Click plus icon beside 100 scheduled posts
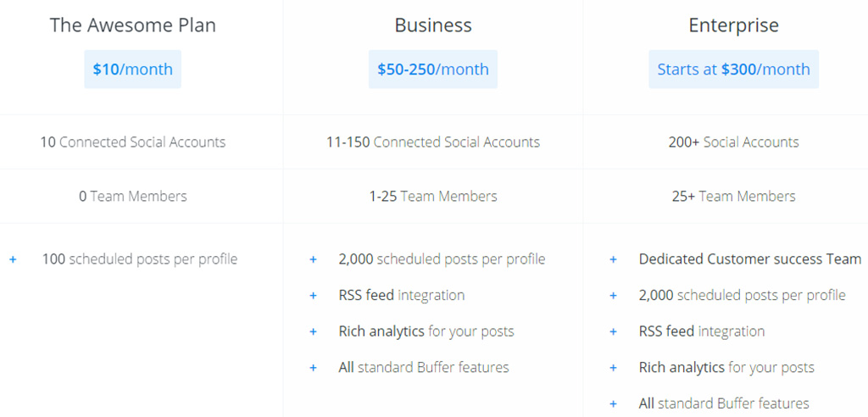 (13, 259)
